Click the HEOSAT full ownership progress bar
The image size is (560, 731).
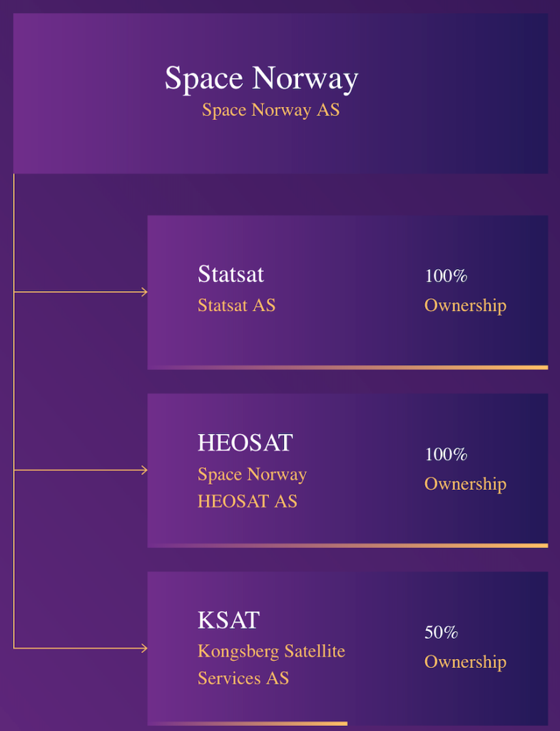tap(347, 546)
